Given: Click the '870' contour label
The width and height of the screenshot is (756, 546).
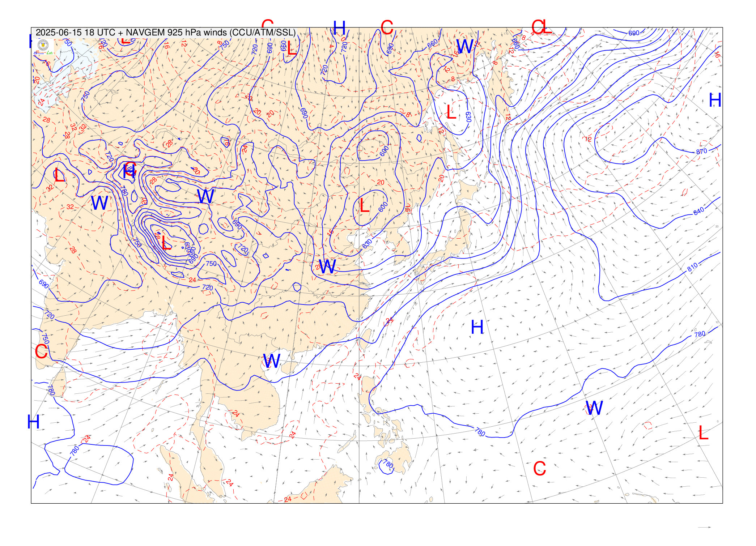Looking at the screenshot, I should coord(701,152).
